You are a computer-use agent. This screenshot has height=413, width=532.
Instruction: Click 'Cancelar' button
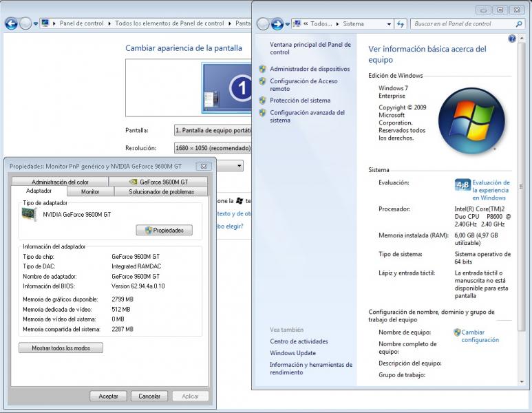click(x=149, y=396)
